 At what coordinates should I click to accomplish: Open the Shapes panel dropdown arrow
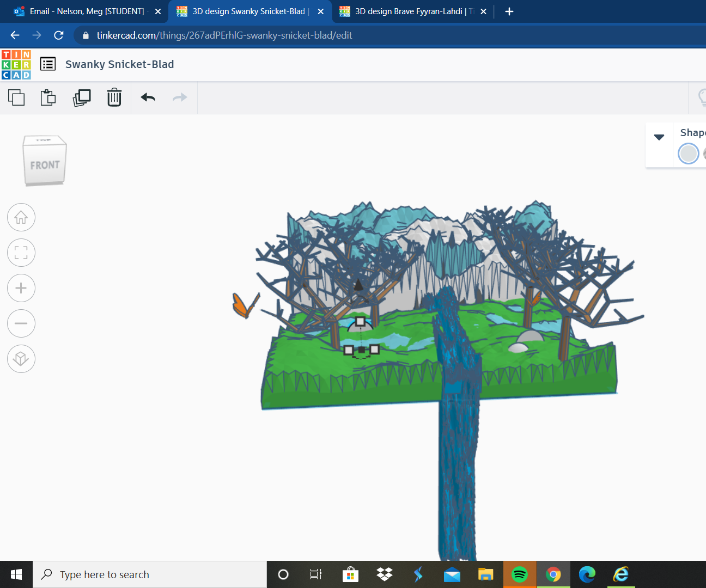click(659, 138)
